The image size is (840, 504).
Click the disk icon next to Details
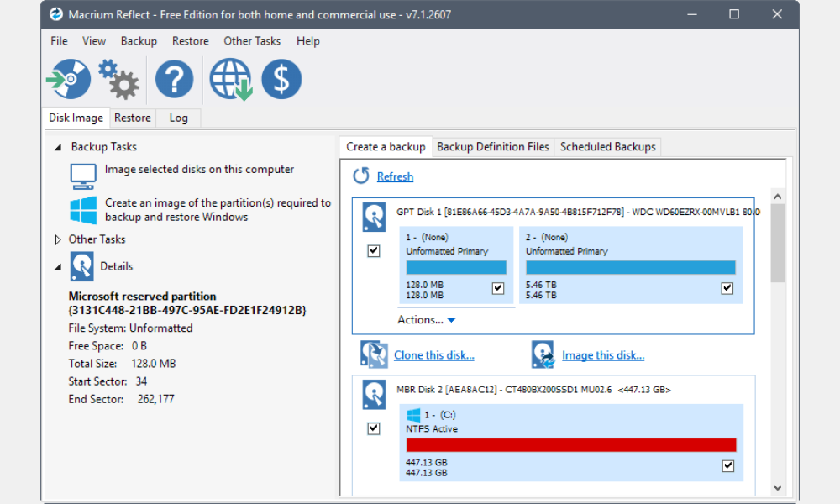point(81,267)
